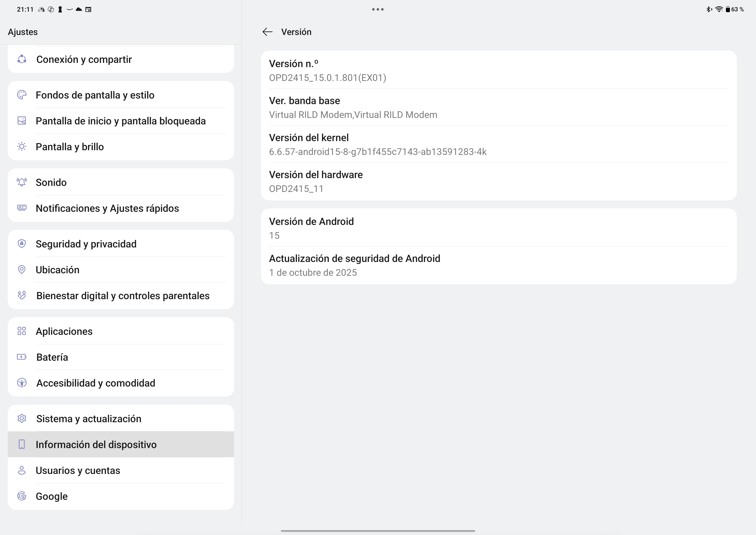756x535 pixels.
Task: Click the sun icon for Pantalla y brillo
Action: [x=22, y=147]
